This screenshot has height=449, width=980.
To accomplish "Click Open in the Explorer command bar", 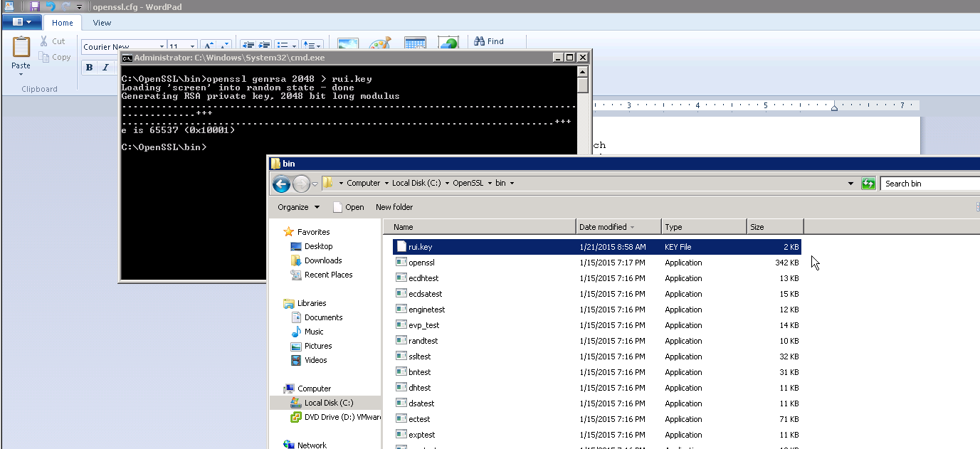I will 348,207.
